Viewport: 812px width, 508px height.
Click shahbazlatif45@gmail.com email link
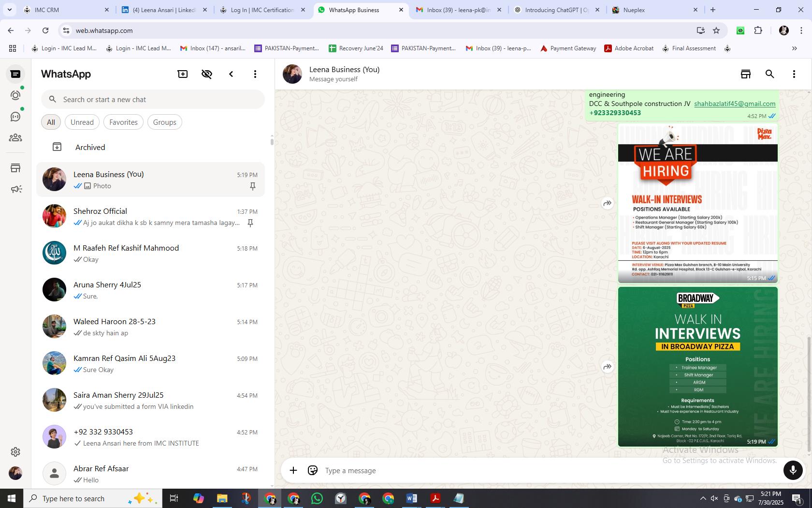(x=735, y=104)
